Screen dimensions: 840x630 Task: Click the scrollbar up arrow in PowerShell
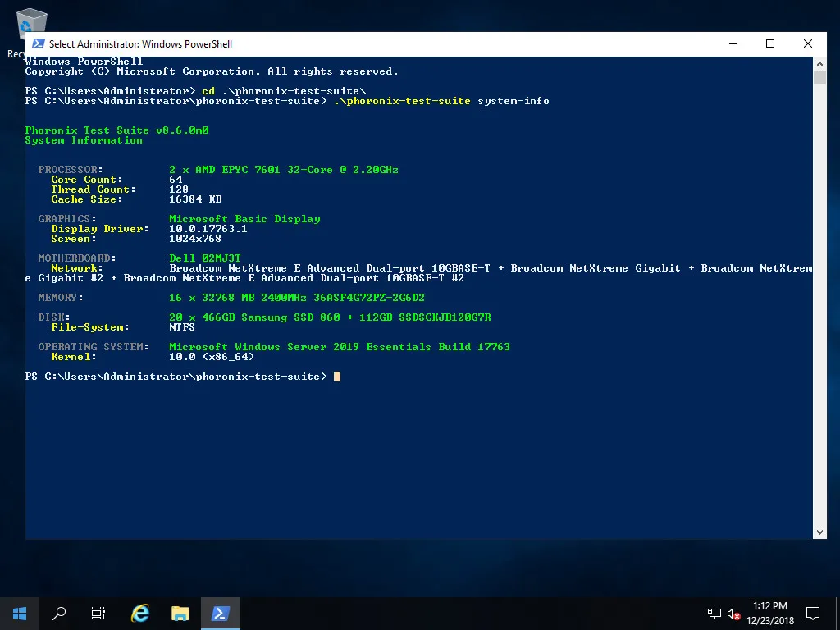(819, 64)
